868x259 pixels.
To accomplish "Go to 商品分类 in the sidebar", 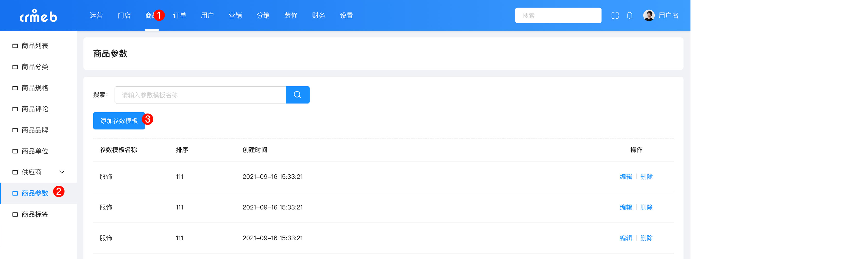I will (35, 67).
